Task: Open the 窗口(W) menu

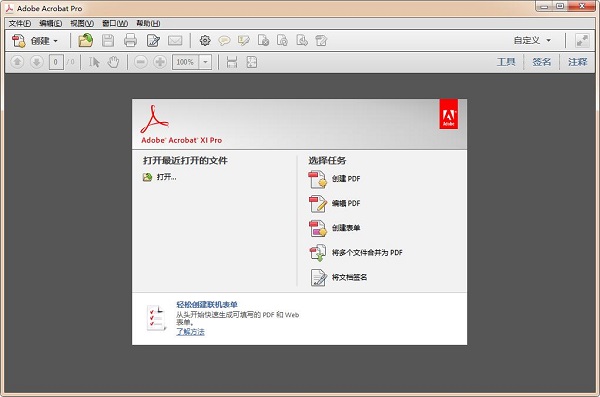Action: click(115, 23)
